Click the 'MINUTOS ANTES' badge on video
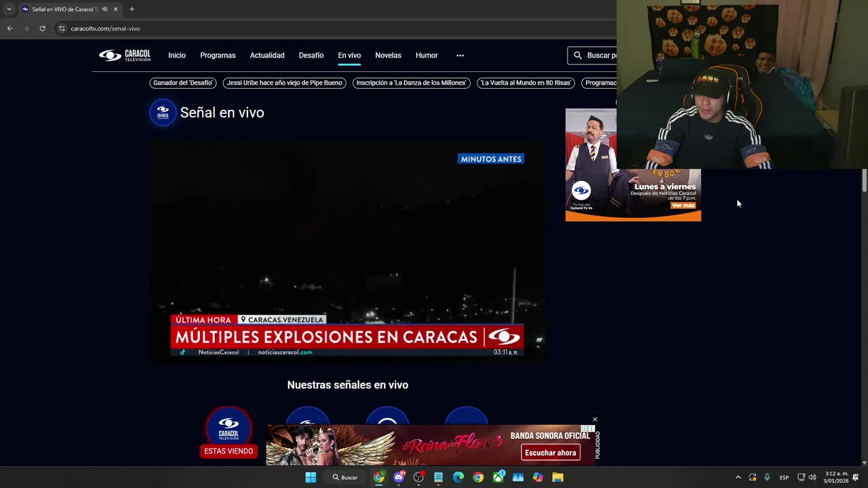 point(491,159)
